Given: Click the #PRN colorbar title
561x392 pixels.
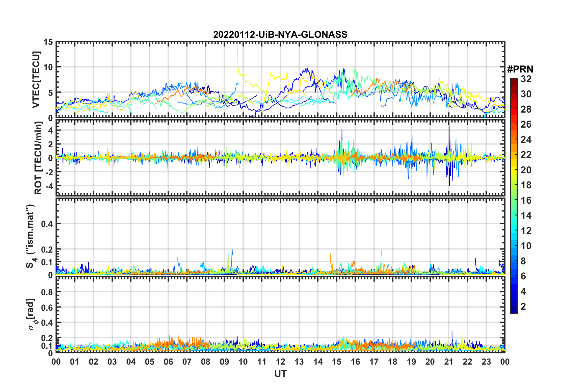Looking at the screenshot, I should coord(520,69).
